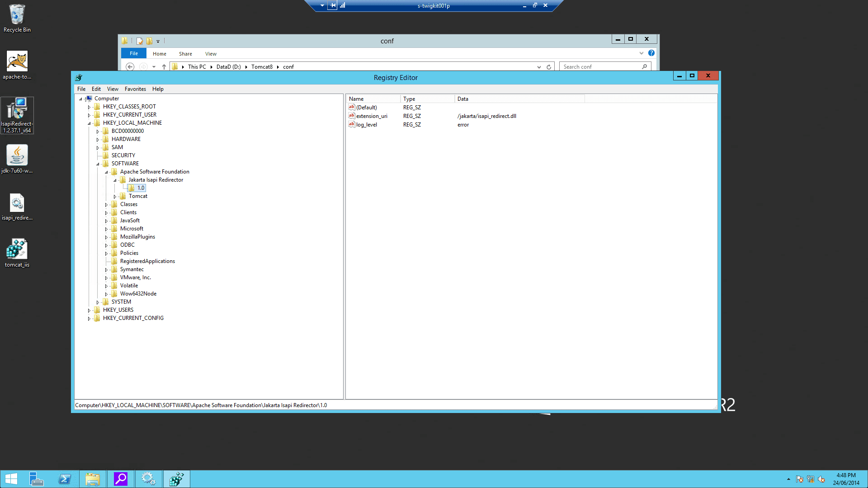The image size is (868, 488).
Task: Click the (Default) value string icon
Action: 352,107
